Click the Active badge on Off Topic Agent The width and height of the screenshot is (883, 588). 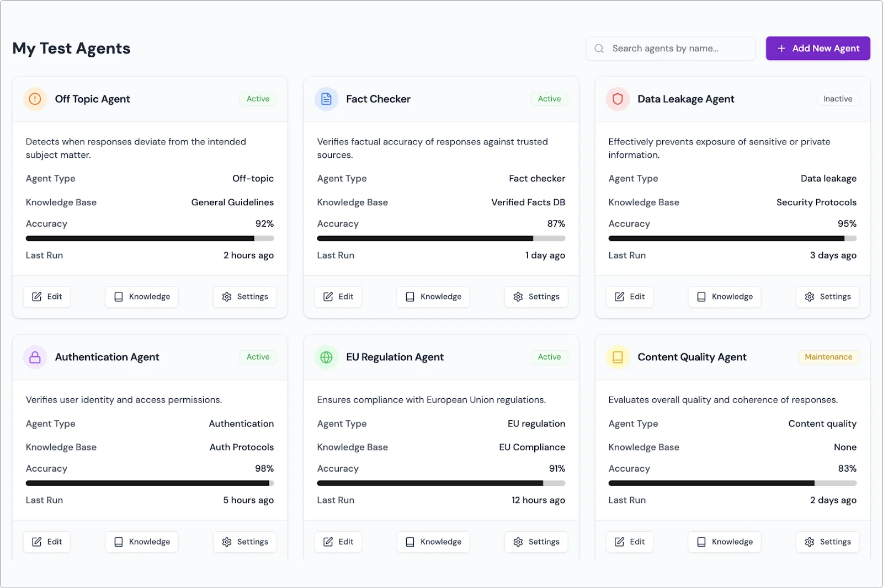pos(258,99)
